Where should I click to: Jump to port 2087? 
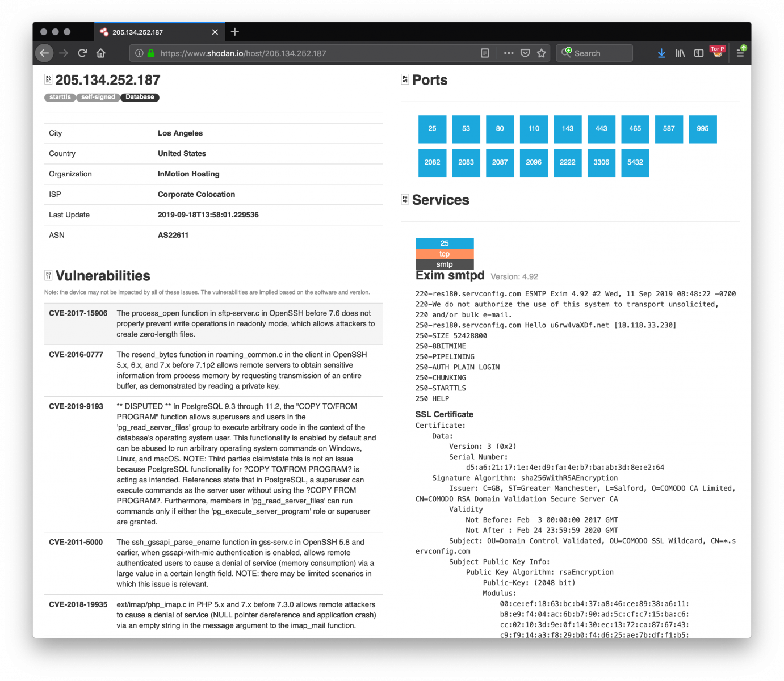tap(500, 163)
